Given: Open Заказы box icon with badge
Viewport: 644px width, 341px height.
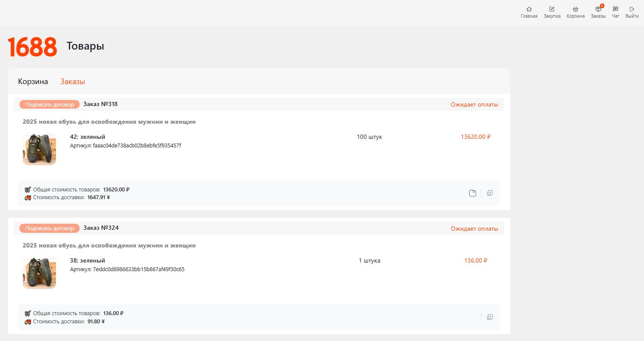Looking at the screenshot, I should [598, 9].
